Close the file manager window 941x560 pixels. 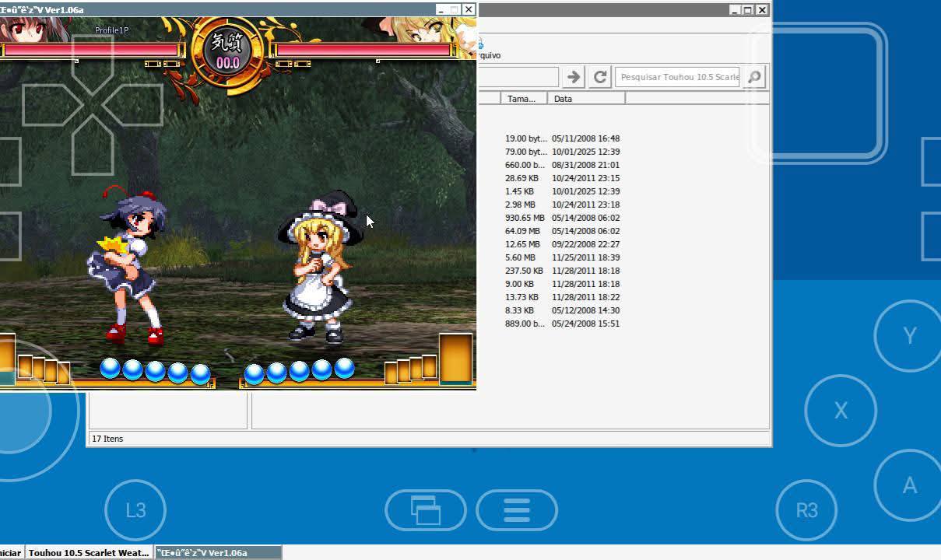coord(762,10)
